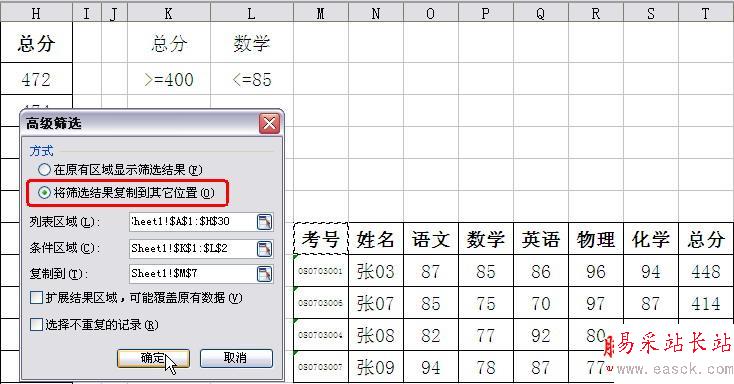The image size is (734, 384).
Task: Select 在原有区域显示筛选结果 radio option
Action: [44, 170]
